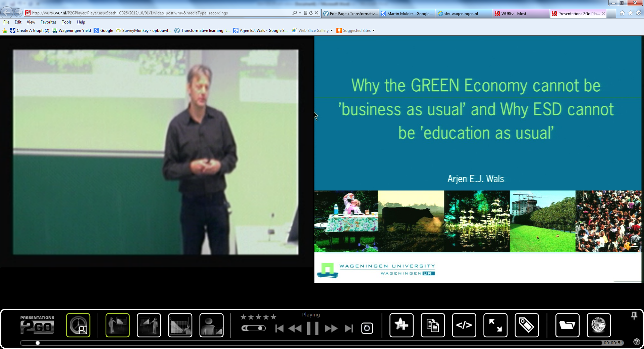Open the folder icon in player toolbar
The height and width of the screenshot is (349, 644).
tap(567, 325)
